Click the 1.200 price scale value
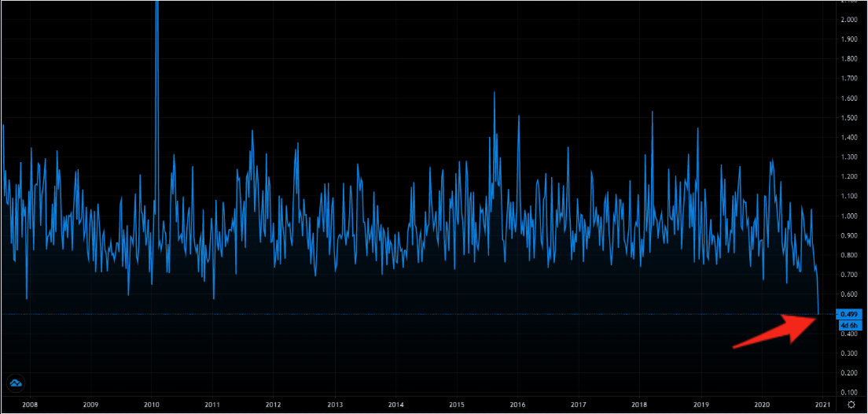Screen dimensions: 868x414 (848, 177)
